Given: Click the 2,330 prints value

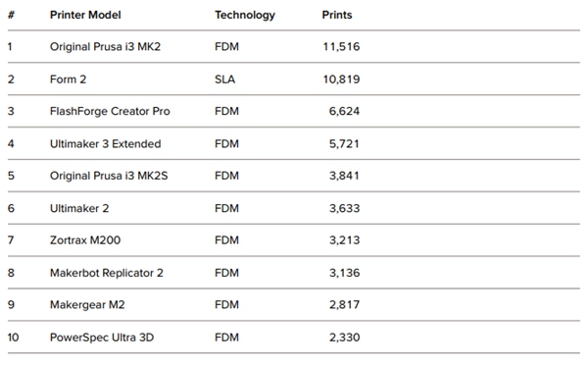Looking at the screenshot, I should (x=344, y=338).
